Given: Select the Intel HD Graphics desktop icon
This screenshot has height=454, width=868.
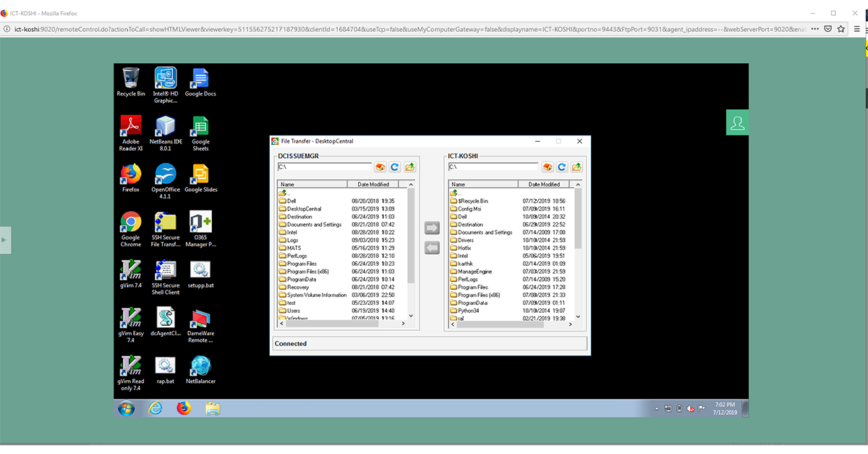Looking at the screenshot, I should (x=166, y=85).
